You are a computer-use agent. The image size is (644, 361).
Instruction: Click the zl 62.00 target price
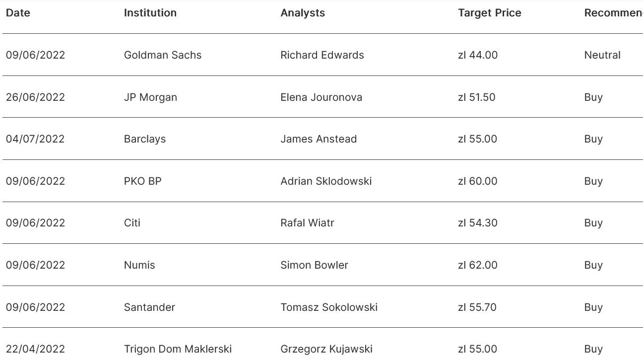(x=477, y=265)
